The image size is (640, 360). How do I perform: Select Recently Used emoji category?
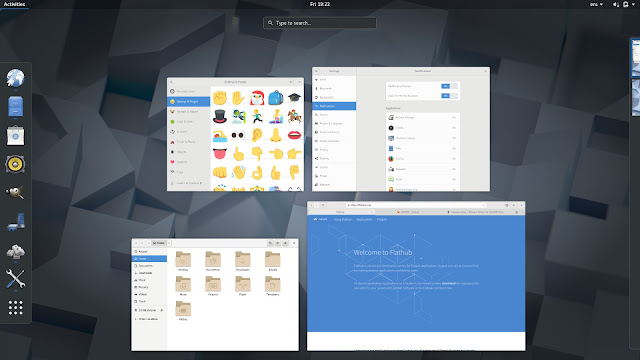tap(189, 91)
